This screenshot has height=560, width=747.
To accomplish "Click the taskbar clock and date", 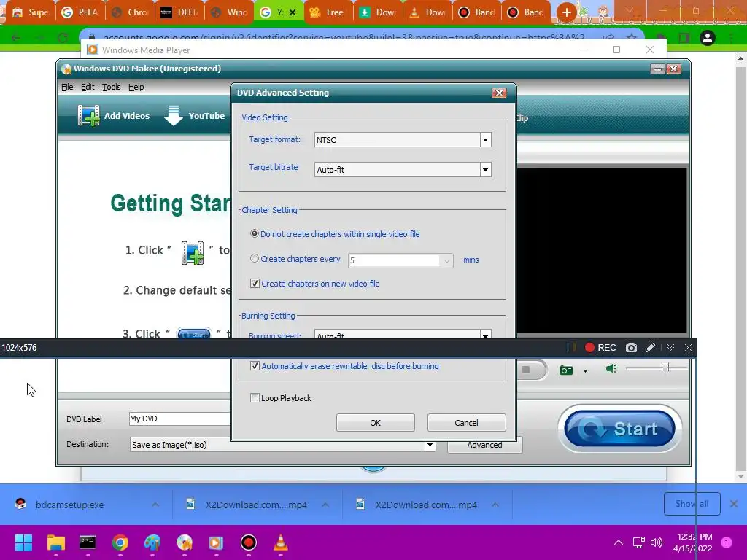I will (x=694, y=542).
